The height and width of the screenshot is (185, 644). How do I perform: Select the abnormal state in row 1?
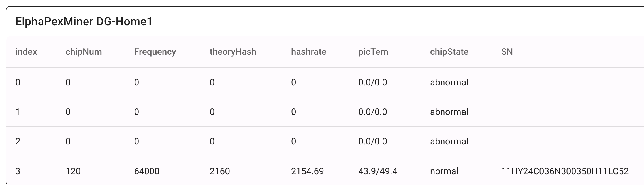click(449, 112)
